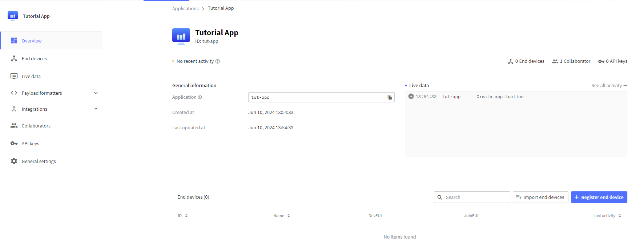644x240 pixels.
Task: Go to Applications breadcrumb link
Action: [x=185, y=8]
